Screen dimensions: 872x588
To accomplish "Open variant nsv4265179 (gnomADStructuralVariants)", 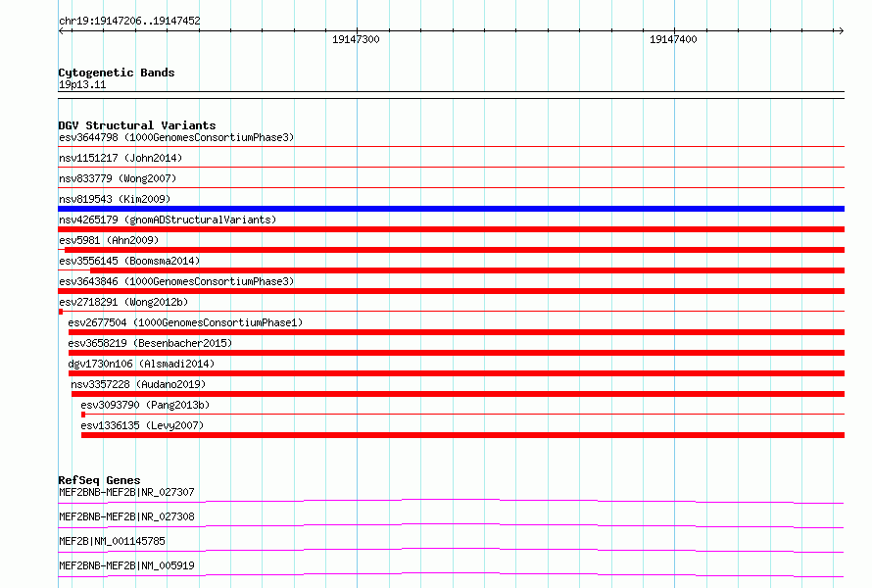I will (168, 220).
